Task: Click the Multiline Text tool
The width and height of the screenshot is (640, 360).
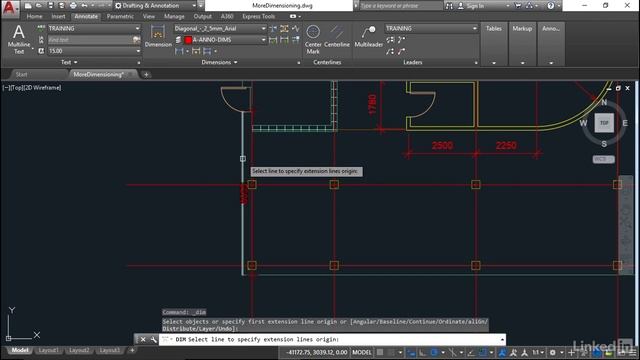Action: click(x=19, y=39)
